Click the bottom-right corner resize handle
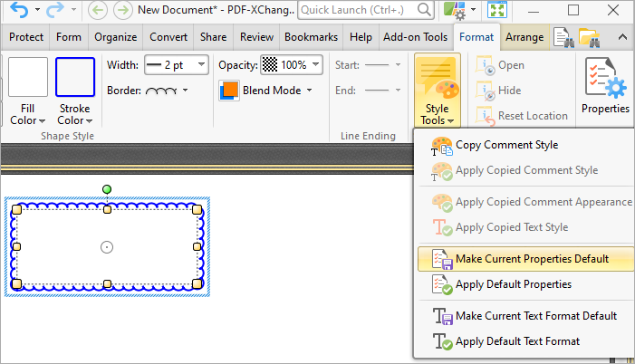The height and width of the screenshot is (364, 635). click(x=197, y=283)
